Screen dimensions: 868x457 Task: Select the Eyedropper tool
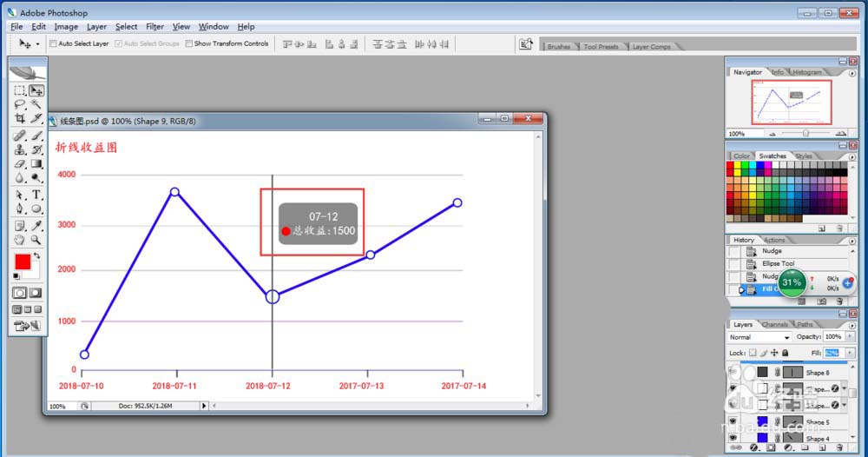[36, 226]
